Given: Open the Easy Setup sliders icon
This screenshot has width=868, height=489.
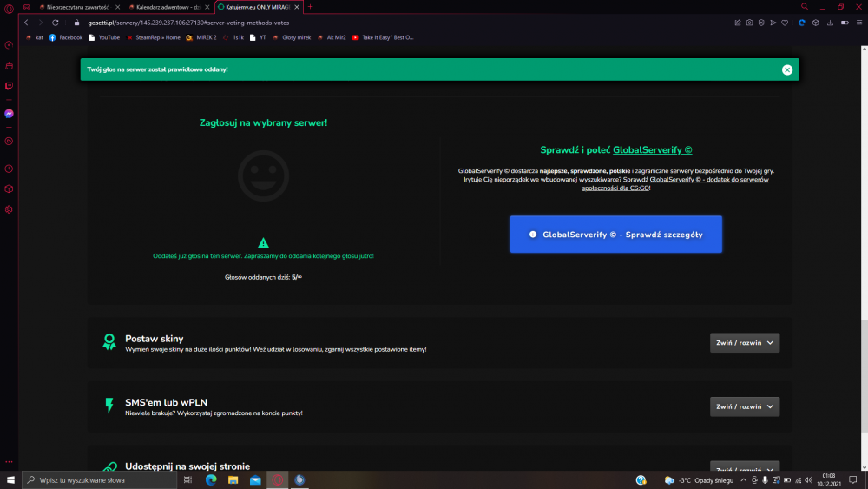Looking at the screenshot, I should click(x=859, y=23).
